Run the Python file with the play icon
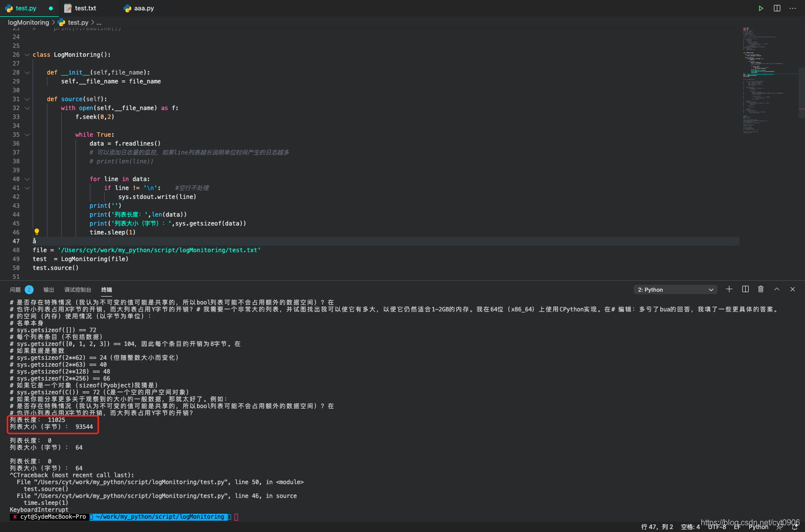This screenshot has height=532, width=805. tap(761, 8)
